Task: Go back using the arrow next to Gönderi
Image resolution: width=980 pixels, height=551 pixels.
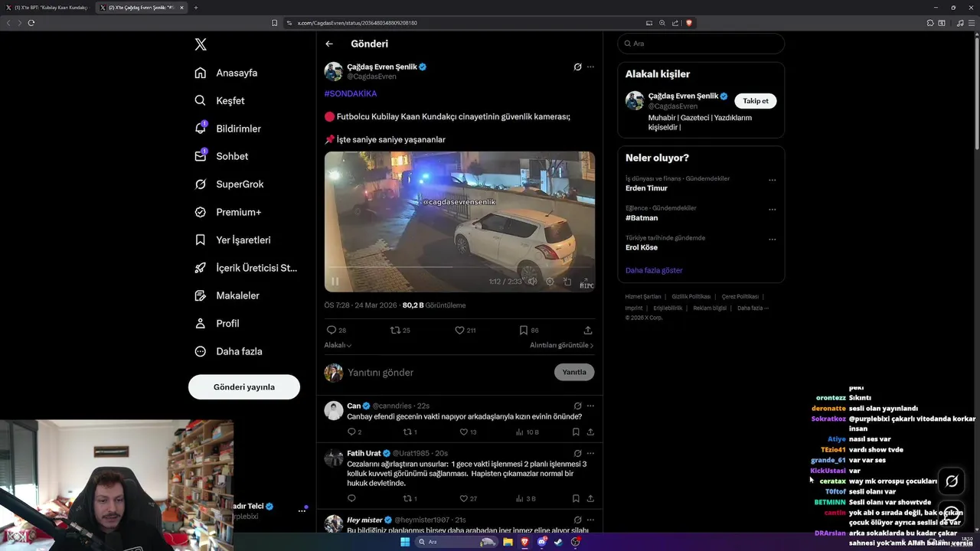Action: (329, 44)
